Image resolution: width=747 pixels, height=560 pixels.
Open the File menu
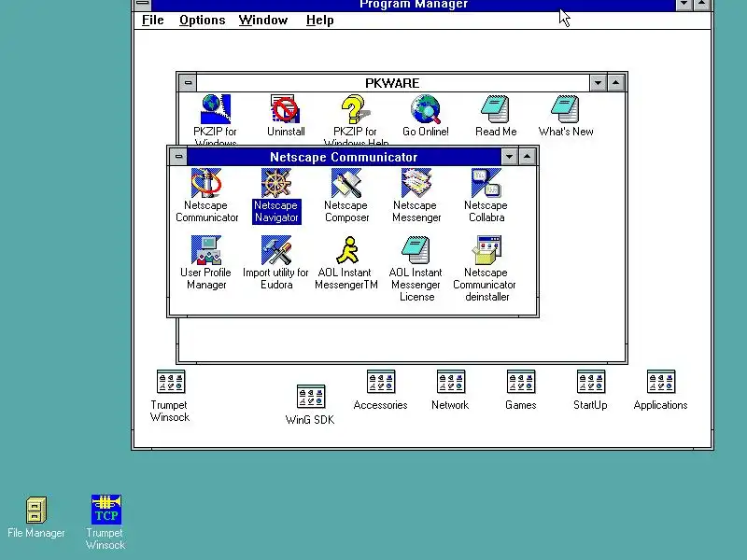[x=153, y=21]
